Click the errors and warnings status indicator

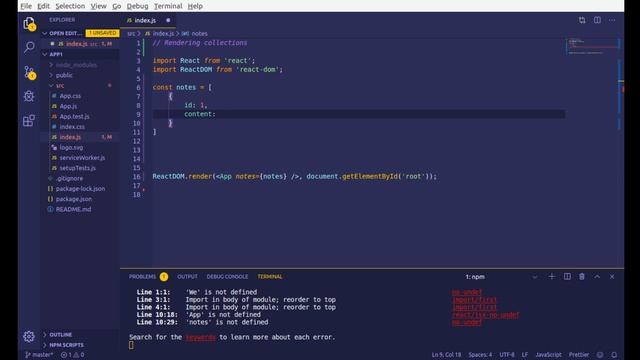[x=73, y=355]
